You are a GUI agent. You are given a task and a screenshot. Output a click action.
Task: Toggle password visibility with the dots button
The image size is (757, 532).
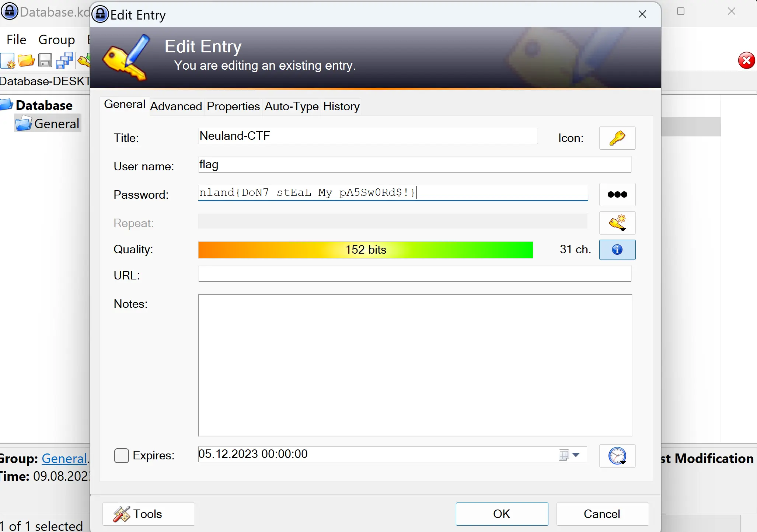tap(617, 194)
